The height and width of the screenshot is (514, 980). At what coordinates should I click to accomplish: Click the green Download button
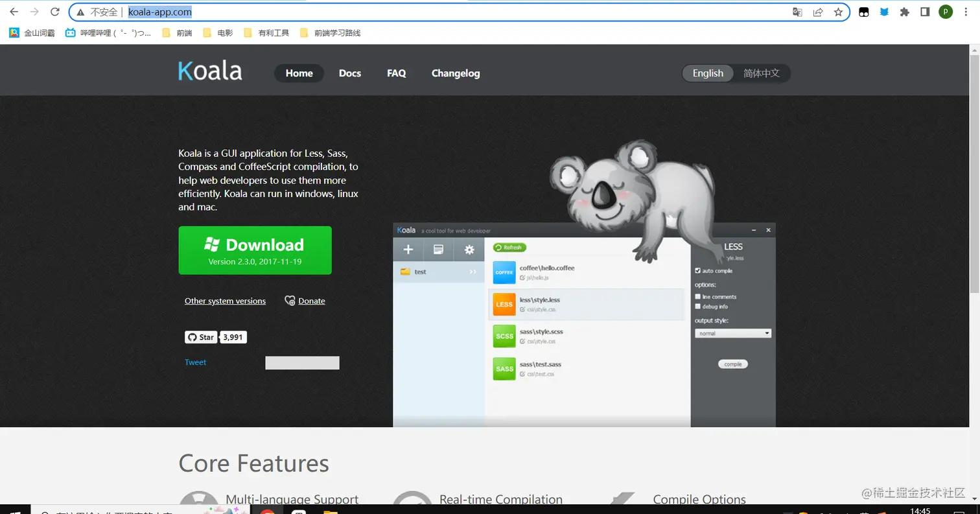[255, 250]
